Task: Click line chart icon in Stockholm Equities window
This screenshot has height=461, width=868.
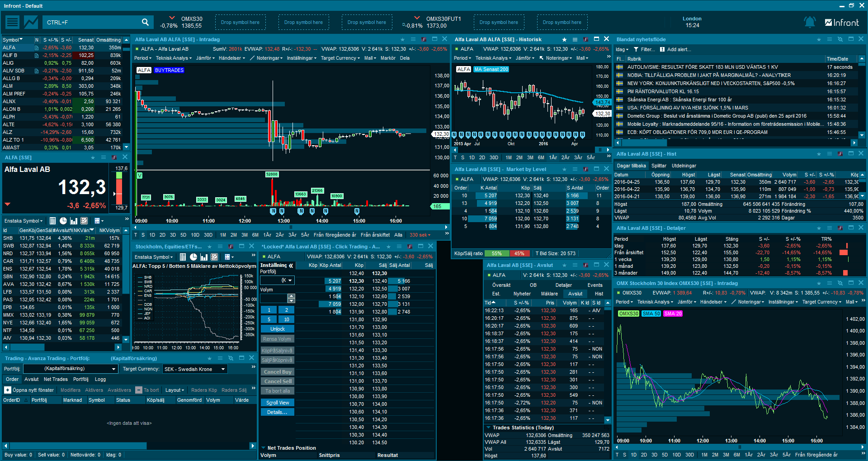Action: pyautogui.click(x=214, y=257)
